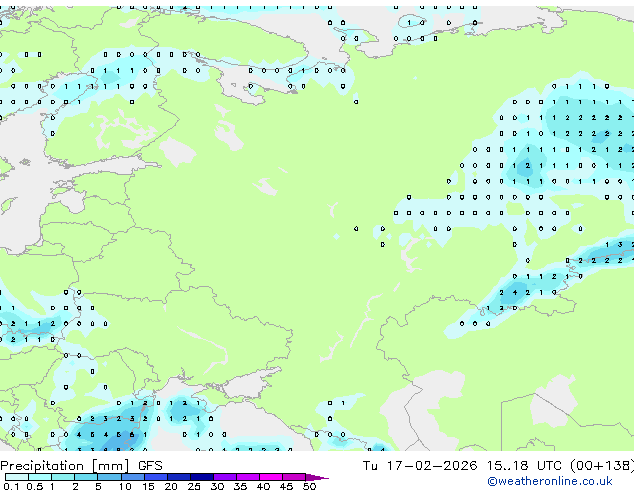Screen dimensions: 634x490
Task: Click the 35–40 mm violet swatch
Action: (247, 477)
